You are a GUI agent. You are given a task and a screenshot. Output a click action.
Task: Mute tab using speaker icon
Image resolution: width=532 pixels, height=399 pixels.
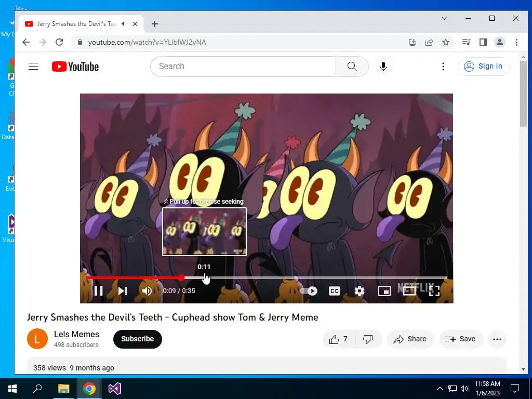tap(124, 24)
